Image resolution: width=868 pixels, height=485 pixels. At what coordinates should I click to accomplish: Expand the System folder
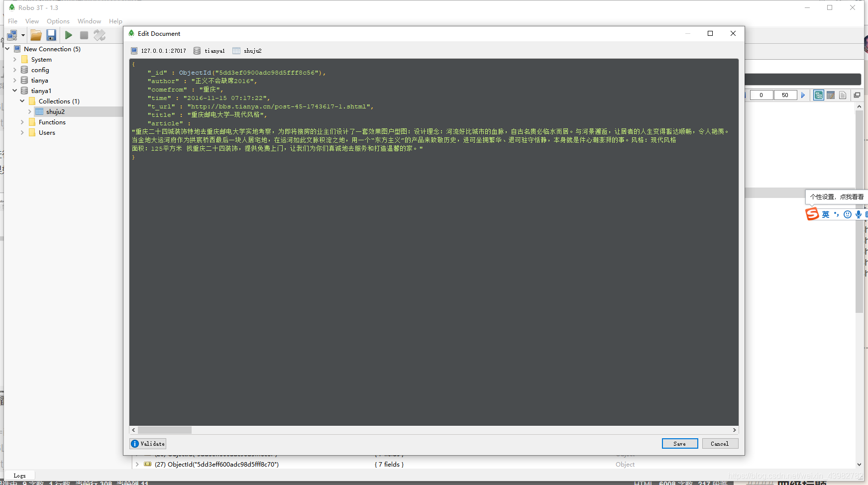[x=15, y=59]
